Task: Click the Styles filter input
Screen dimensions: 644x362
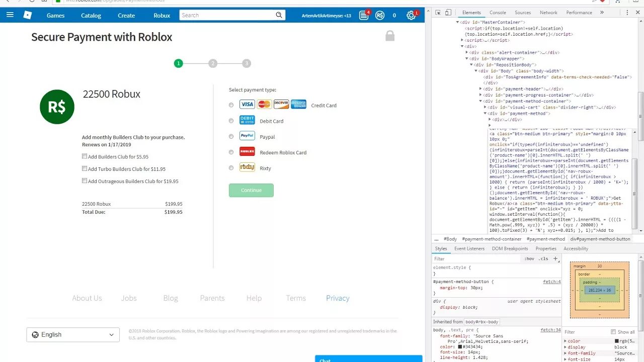Action: coord(476,258)
